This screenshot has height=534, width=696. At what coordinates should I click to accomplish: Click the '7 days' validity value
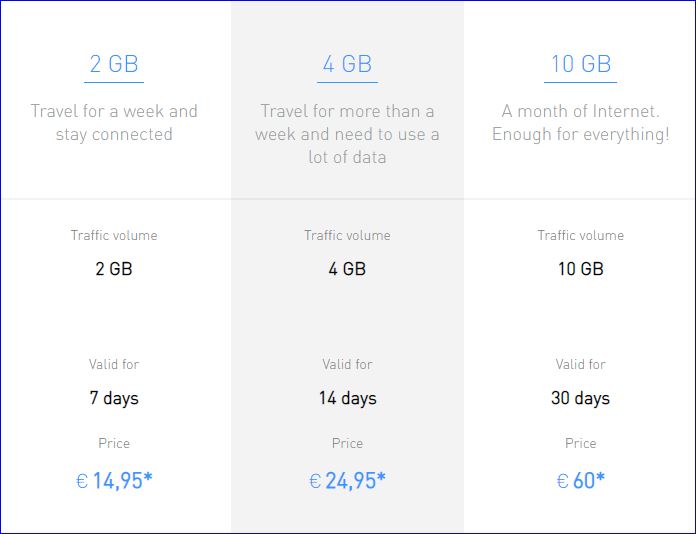(114, 398)
